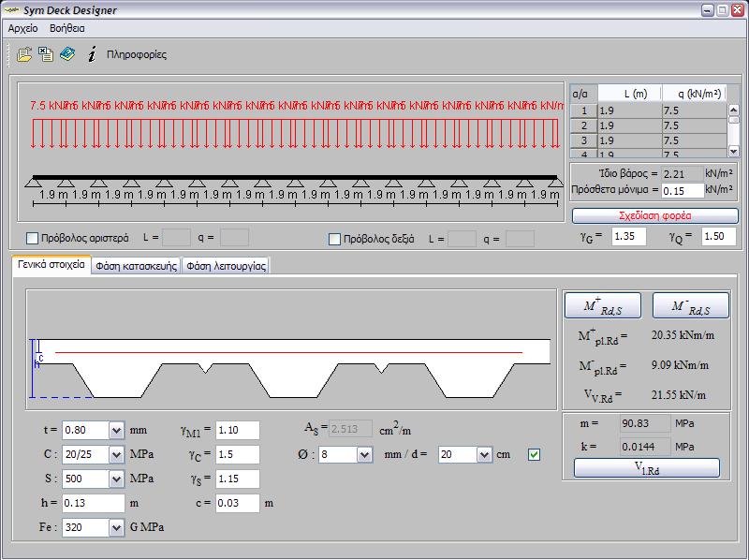Expand the bar diameter Ø dropdown
This screenshot has height=560, width=749.
click(364, 454)
